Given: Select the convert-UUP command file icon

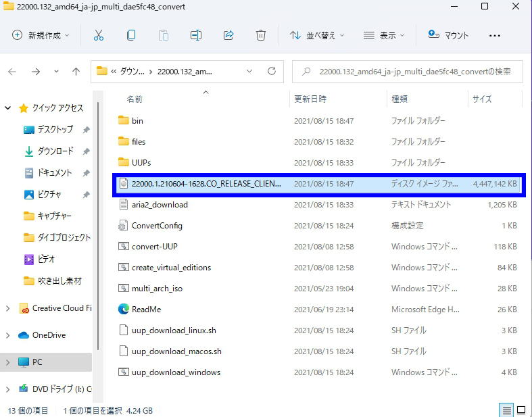Looking at the screenshot, I should pos(123,247).
